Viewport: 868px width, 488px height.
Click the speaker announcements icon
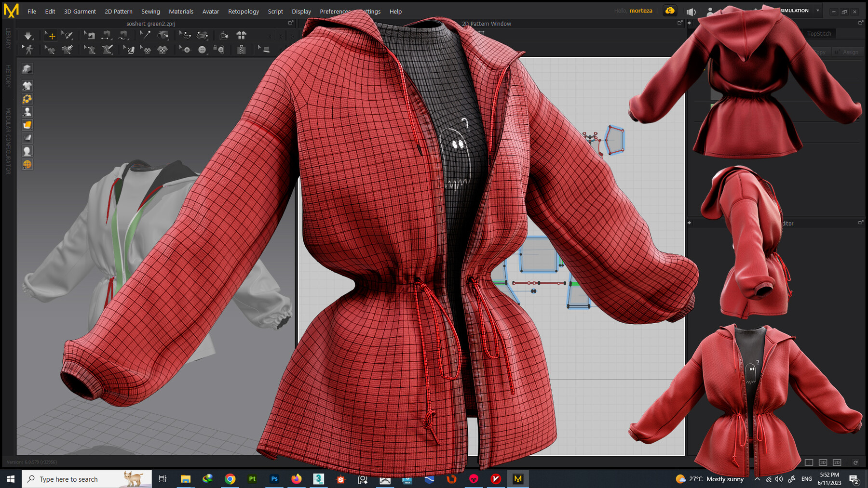(691, 12)
